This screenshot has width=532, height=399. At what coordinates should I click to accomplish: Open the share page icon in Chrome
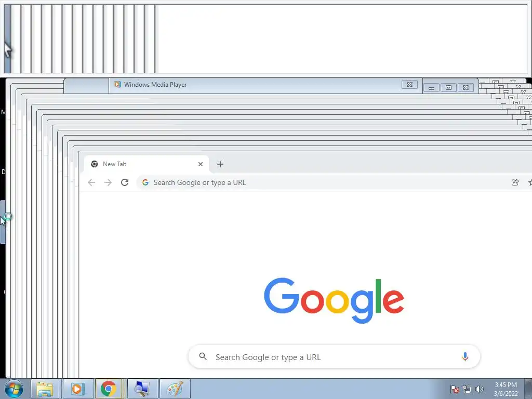[515, 182]
